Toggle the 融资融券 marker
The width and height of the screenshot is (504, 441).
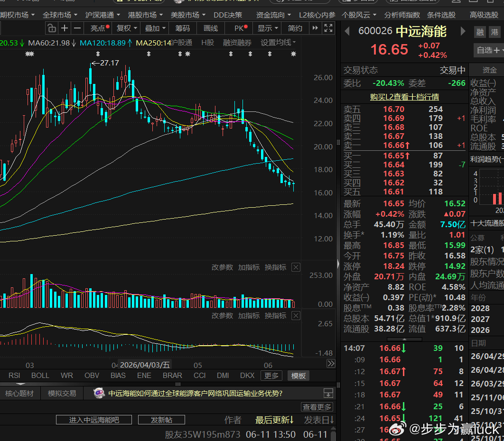(x=237, y=43)
